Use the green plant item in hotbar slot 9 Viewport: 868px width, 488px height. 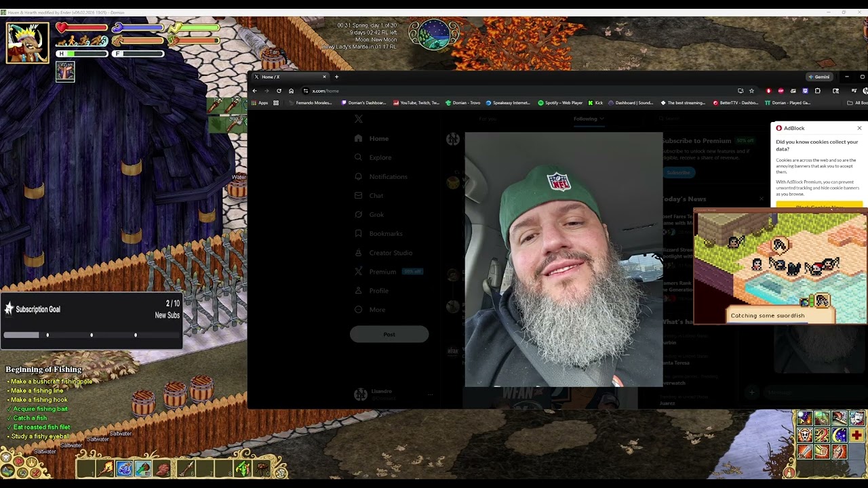[243, 468]
